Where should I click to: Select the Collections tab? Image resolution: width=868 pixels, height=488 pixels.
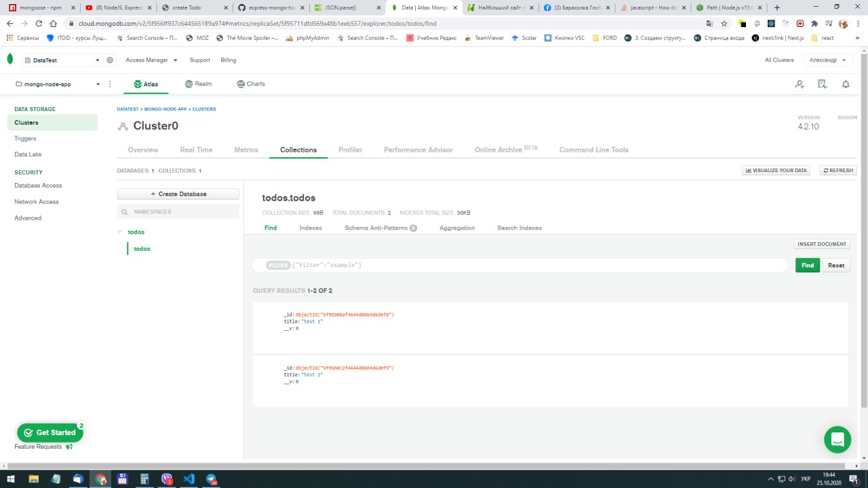(298, 150)
